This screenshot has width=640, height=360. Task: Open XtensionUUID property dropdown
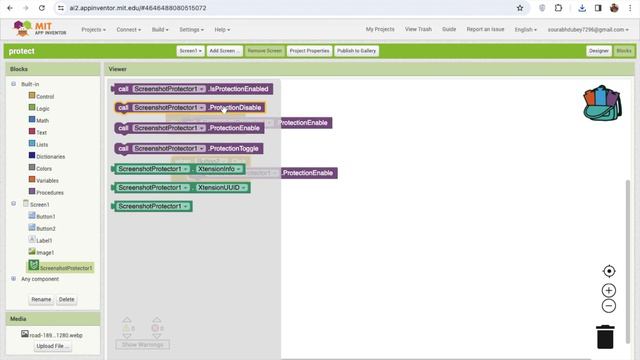pos(243,188)
